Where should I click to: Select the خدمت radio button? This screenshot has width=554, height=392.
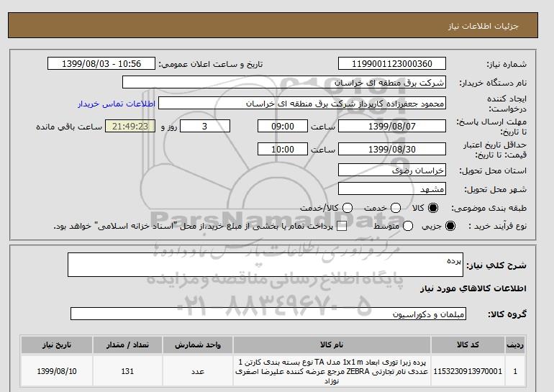click(x=396, y=208)
